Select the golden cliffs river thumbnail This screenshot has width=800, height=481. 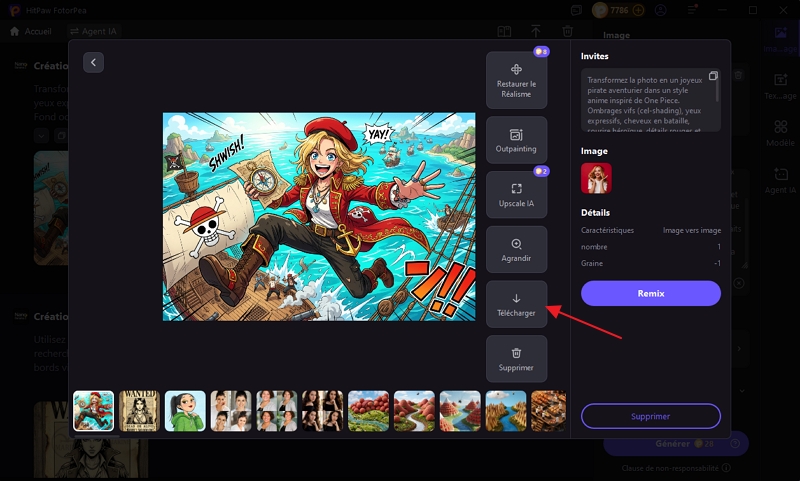coord(506,411)
